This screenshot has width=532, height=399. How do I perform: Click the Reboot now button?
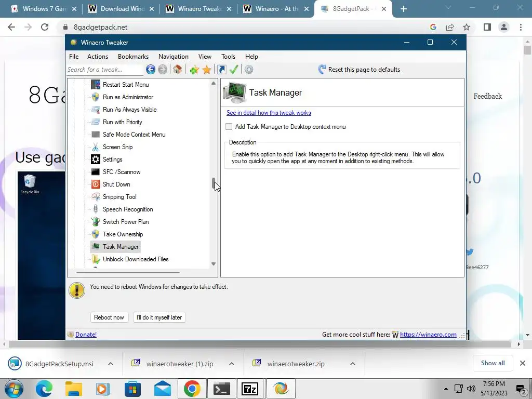pos(109,317)
